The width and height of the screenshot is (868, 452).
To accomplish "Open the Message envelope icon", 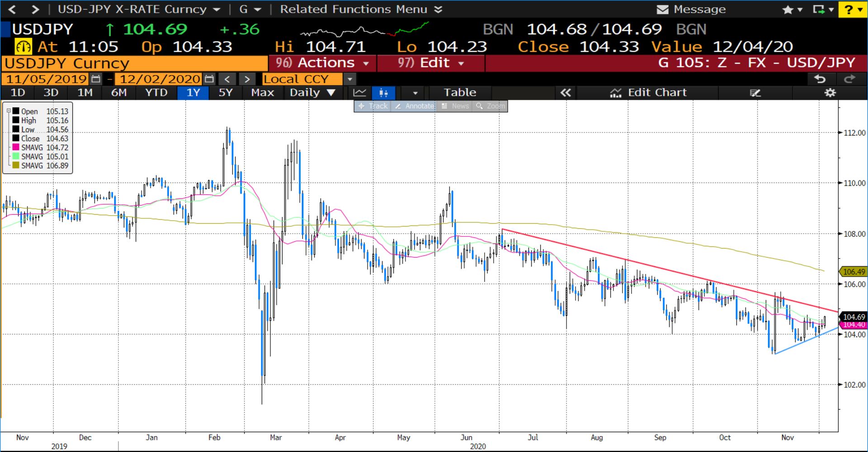I will point(662,9).
